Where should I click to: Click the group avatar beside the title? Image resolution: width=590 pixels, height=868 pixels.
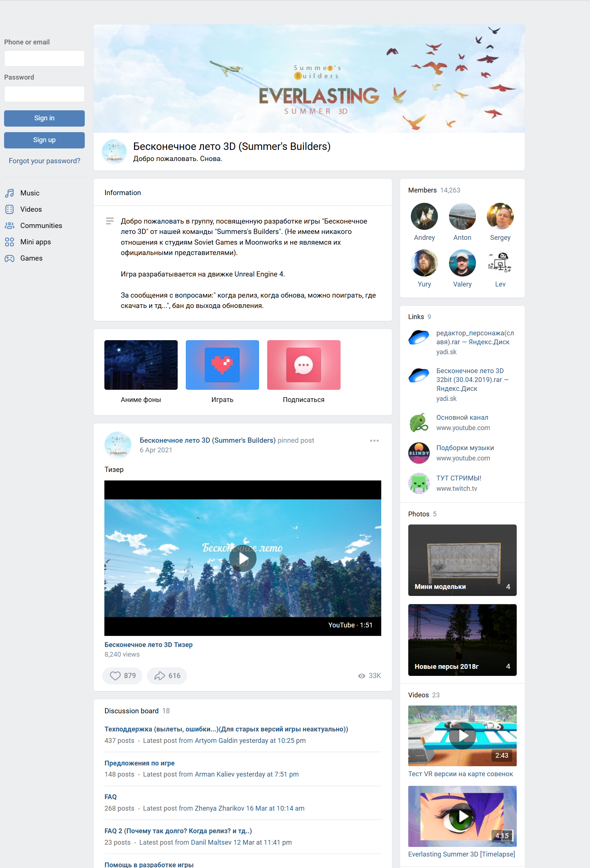click(114, 152)
